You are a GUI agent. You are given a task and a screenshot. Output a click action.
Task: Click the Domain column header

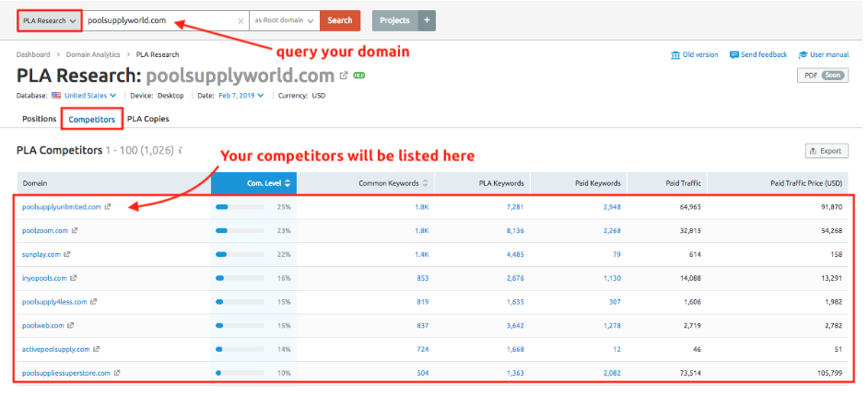point(114,183)
